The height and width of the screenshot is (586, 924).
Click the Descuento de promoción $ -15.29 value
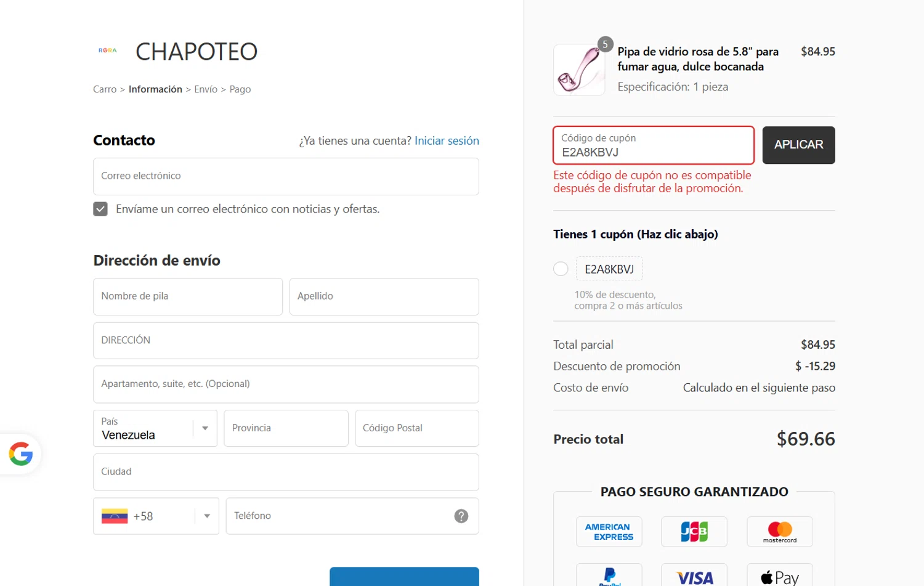pos(815,366)
